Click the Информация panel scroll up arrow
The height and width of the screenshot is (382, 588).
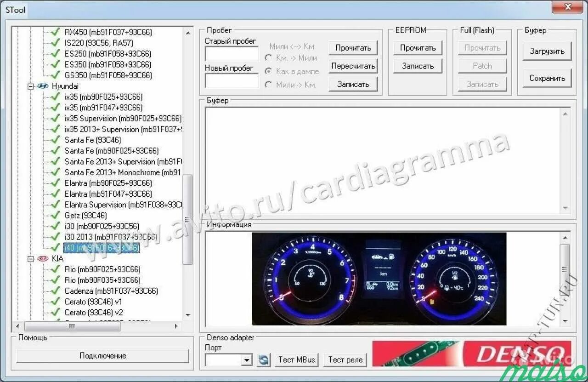tap(565, 238)
